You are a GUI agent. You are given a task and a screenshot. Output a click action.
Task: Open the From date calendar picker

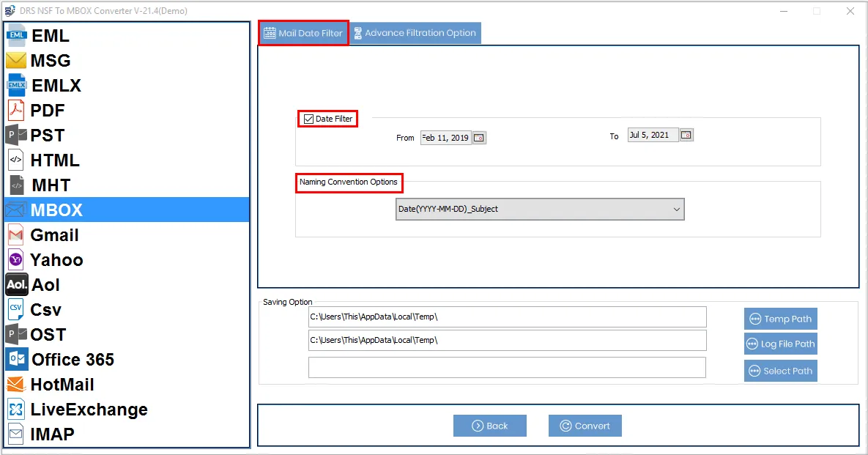tap(479, 138)
